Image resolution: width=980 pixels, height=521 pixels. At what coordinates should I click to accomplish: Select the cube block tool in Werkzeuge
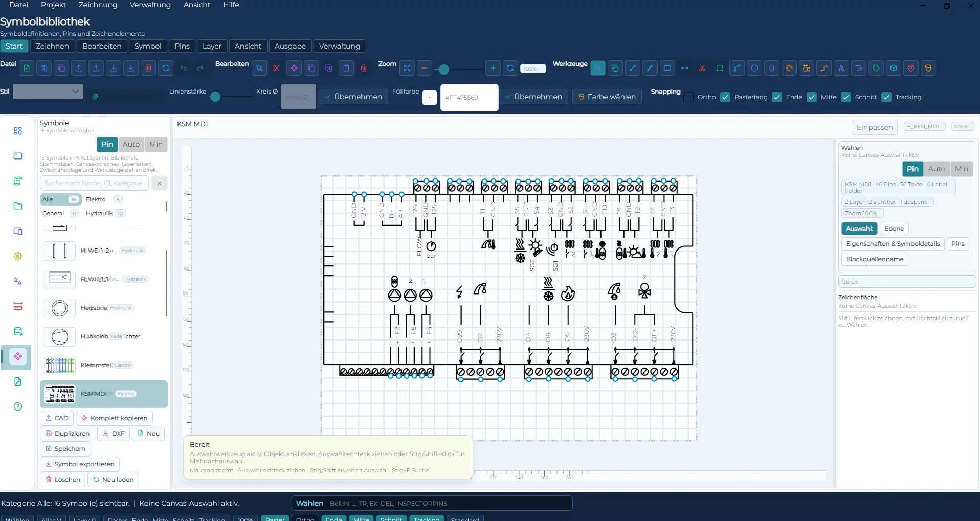(894, 68)
